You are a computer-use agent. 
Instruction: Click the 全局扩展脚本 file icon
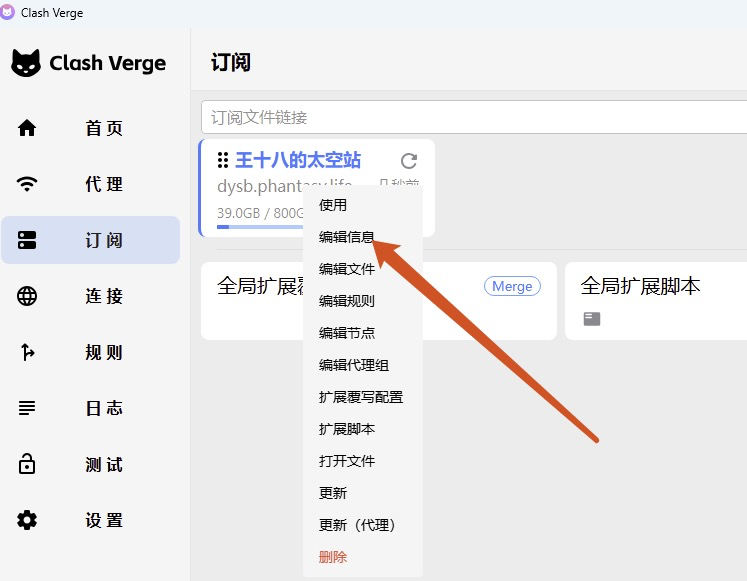(x=593, y=319)
